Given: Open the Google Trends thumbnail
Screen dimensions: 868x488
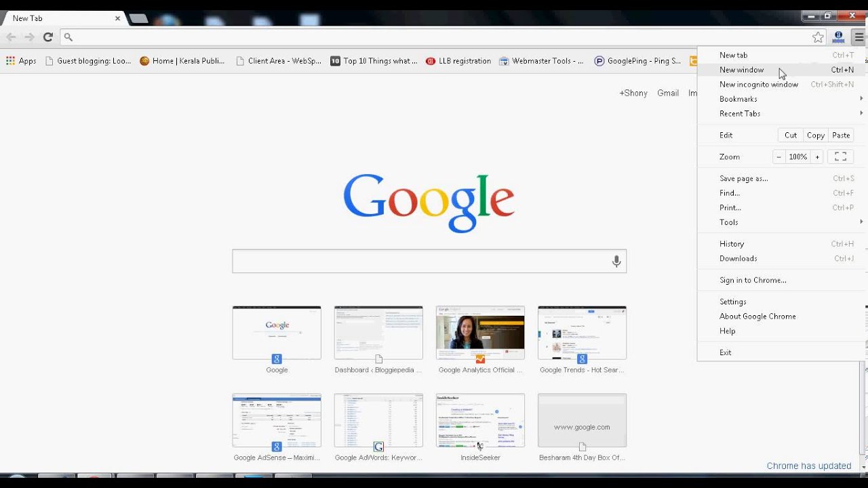Looking at the screenshot, I should click(x=582, y=333).
